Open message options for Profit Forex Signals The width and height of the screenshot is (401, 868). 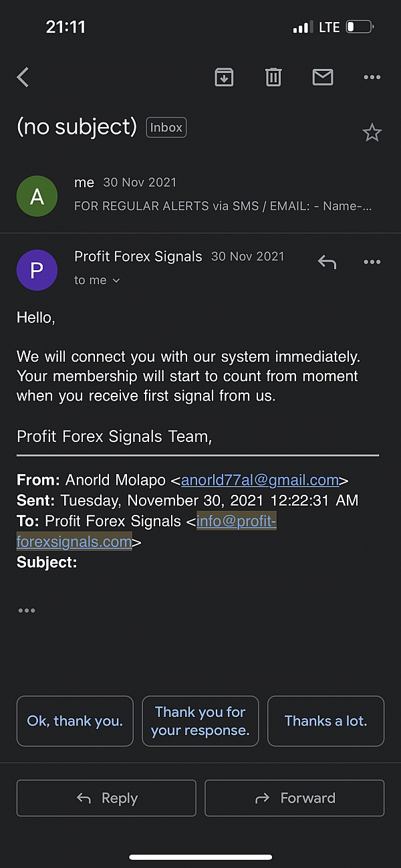coord(372,262)
